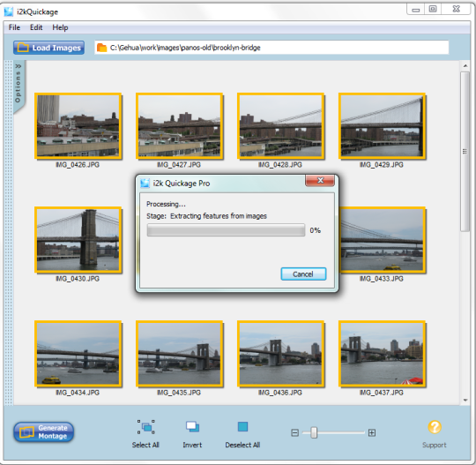Click the scrollbar down arrow
The image size is (476, 465).
click(465, 401)
